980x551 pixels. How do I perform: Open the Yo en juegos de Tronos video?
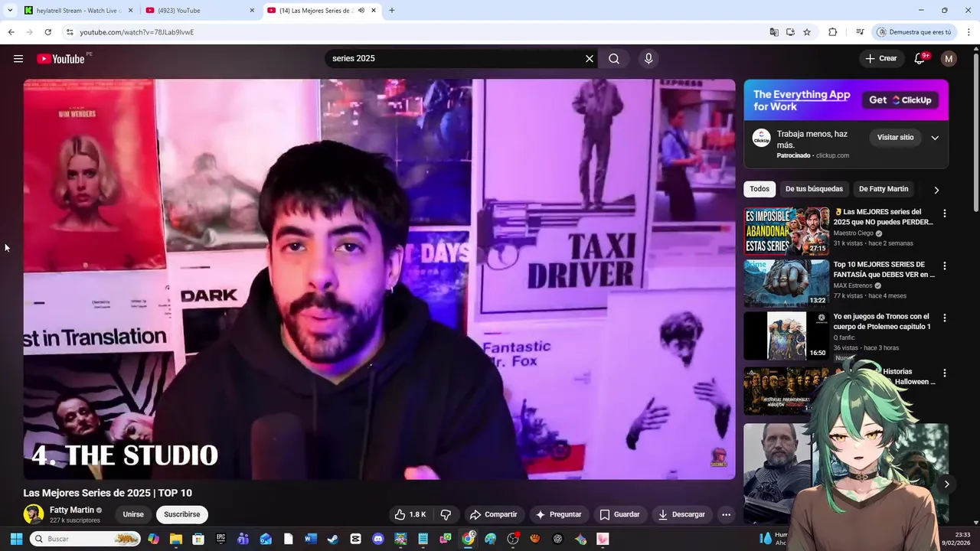click(x=882, y=321)
